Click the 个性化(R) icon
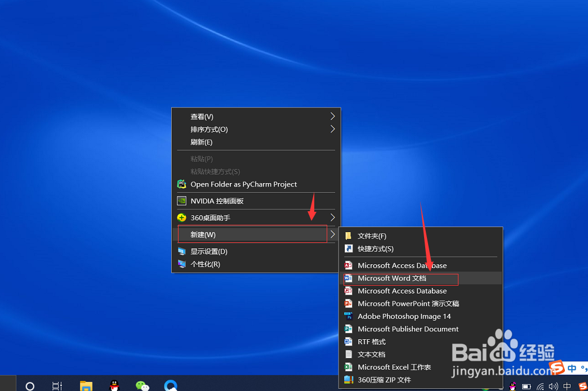This screenshot has width=588, height=391. pos(181,264)
